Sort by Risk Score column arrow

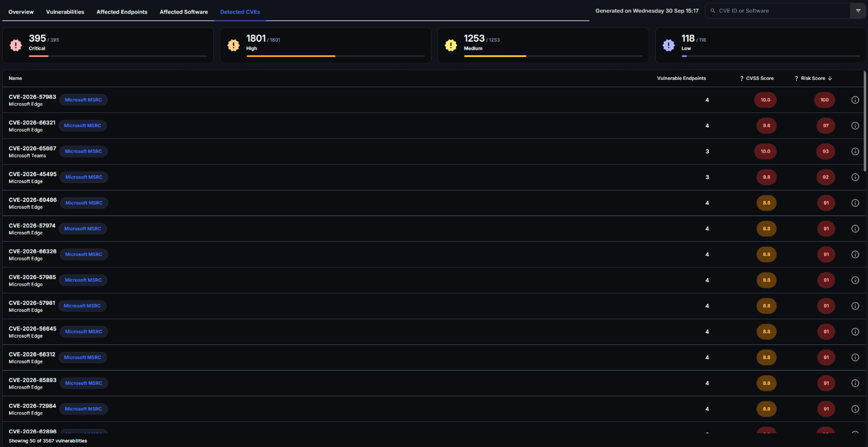pos(830,79)
